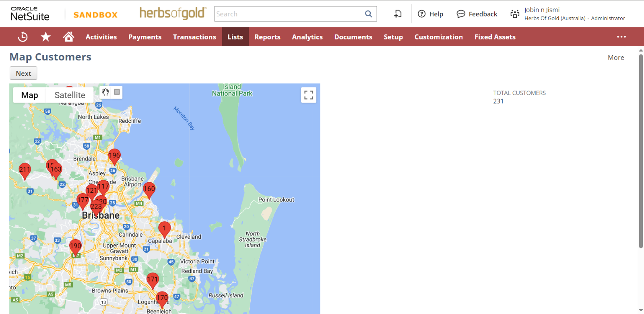The image size is (644, 314).
Task: Go to the Home icon
Action: pos(68,37)
